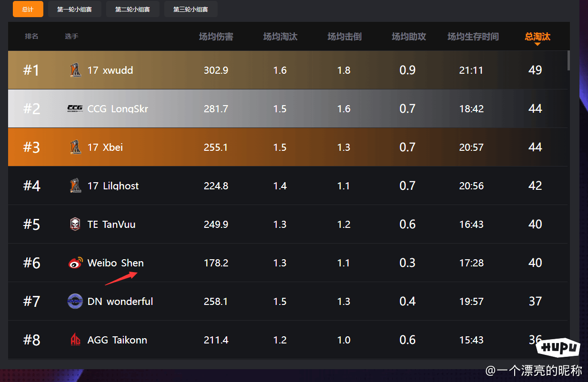Click xwudd's average knockdowns 1.8

(344, 70)
